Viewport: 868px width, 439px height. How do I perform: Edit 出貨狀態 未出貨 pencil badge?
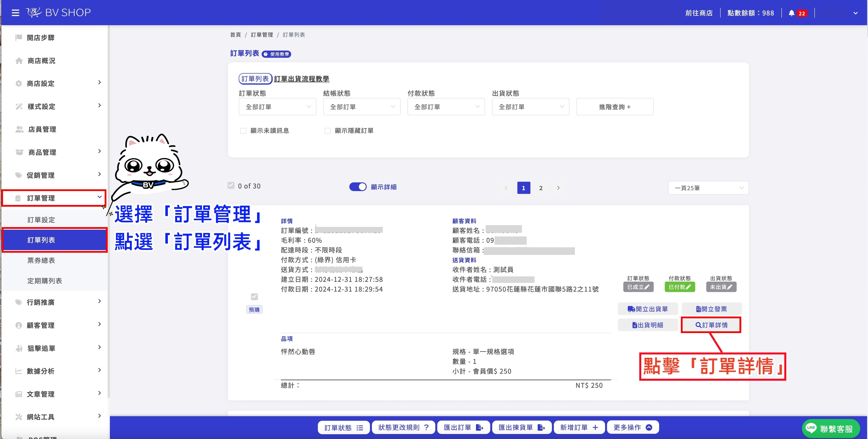(x=721, y=287)
